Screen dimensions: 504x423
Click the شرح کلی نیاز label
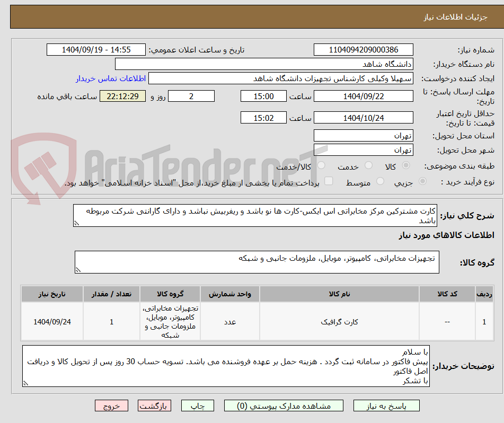coord(467,216)
